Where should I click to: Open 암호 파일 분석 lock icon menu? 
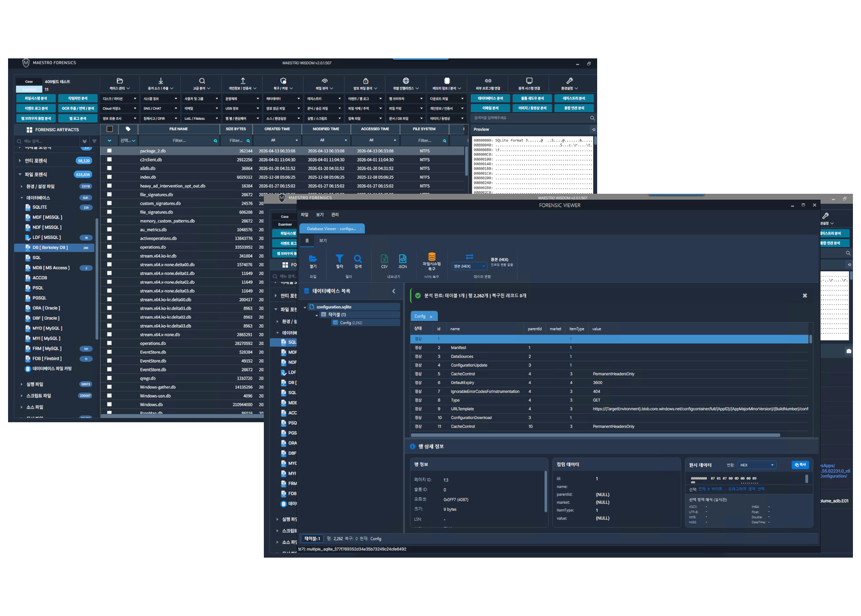tap(366, 81)
